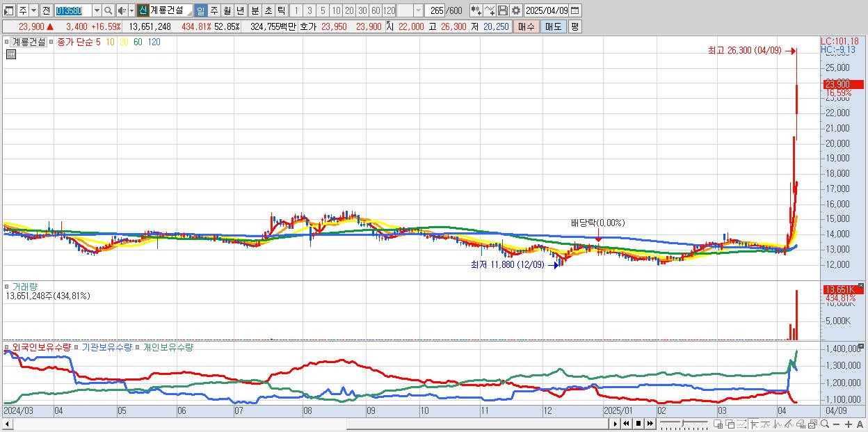Open the data grid icon under 계룡건설 label
This screenshot has height=432, width=868.
(10, 54)
